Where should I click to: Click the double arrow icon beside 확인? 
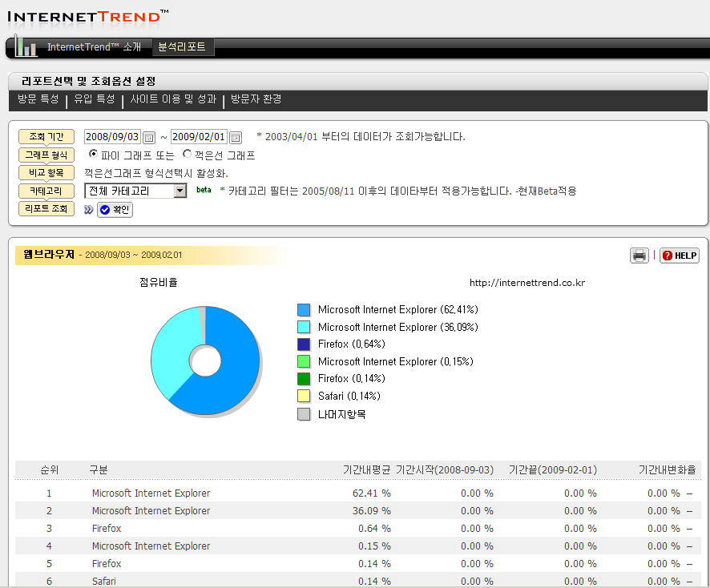click(x=89, y=210)
